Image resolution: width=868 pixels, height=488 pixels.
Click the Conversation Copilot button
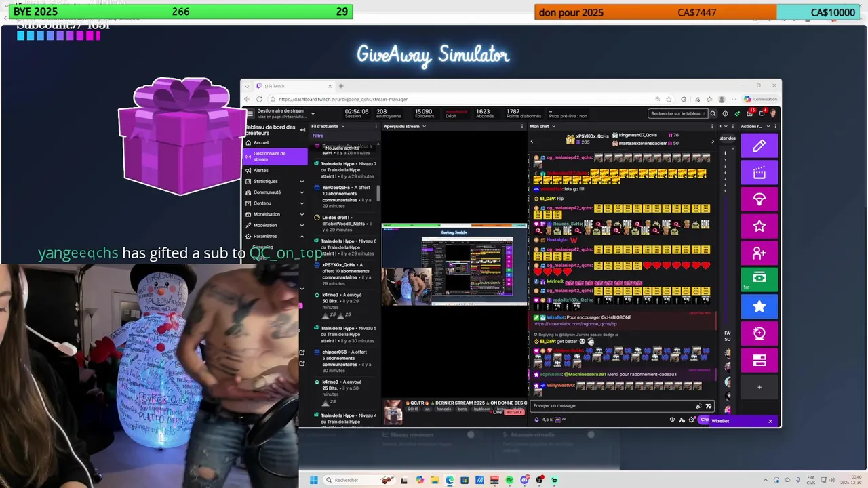pos(760,99)
